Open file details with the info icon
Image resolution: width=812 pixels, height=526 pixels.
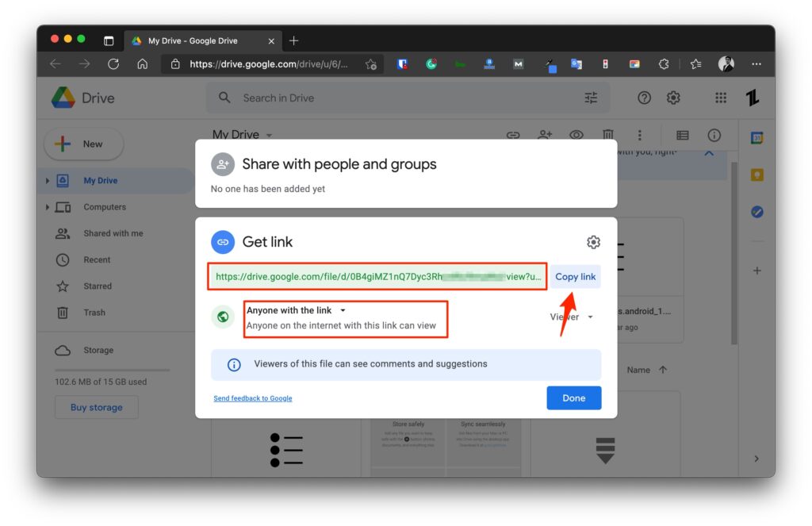[713, 135]
